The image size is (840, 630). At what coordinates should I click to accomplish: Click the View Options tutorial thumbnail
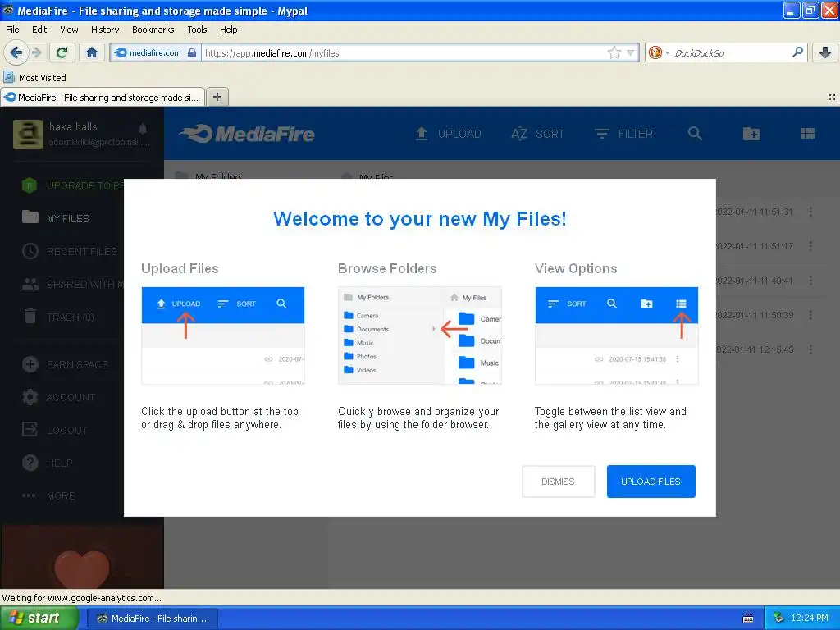(616, 336)
